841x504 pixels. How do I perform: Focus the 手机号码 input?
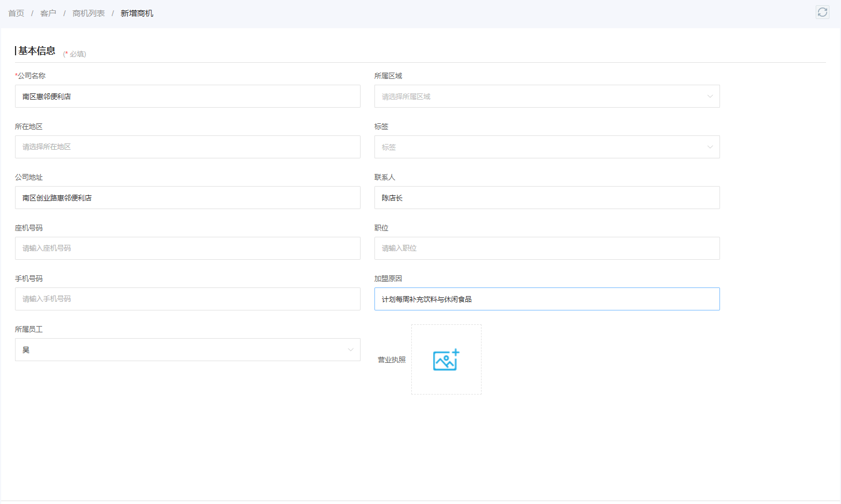(187, 299)
